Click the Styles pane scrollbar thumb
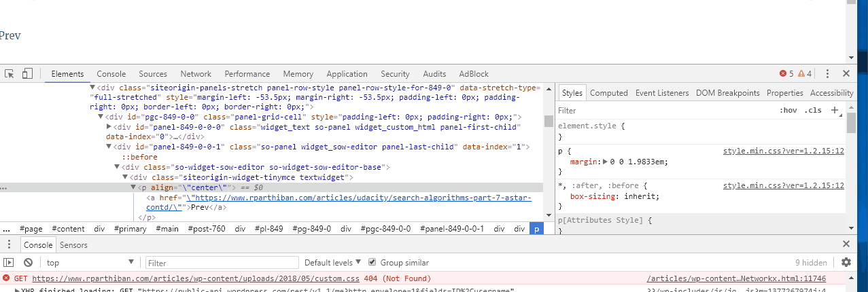Viewport: 868px width, 292px height. pyautogui.click(x=851, y=124)
